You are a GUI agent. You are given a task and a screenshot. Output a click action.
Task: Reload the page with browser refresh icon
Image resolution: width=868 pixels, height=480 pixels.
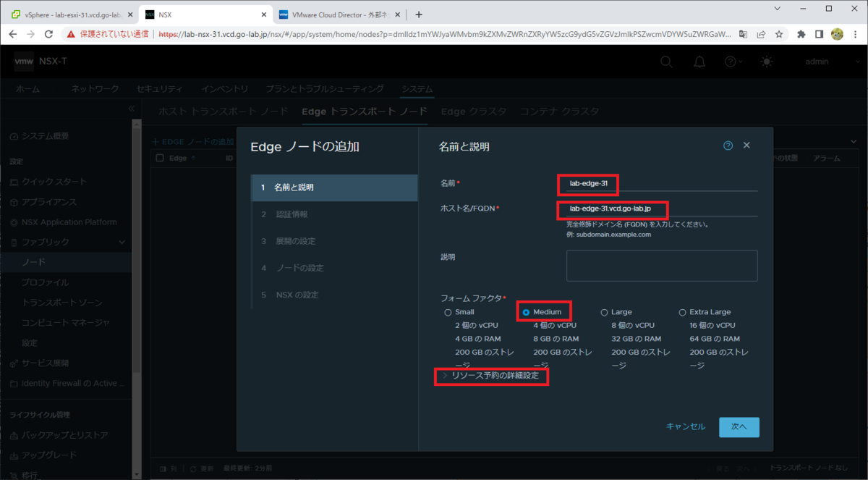[48, 34]
